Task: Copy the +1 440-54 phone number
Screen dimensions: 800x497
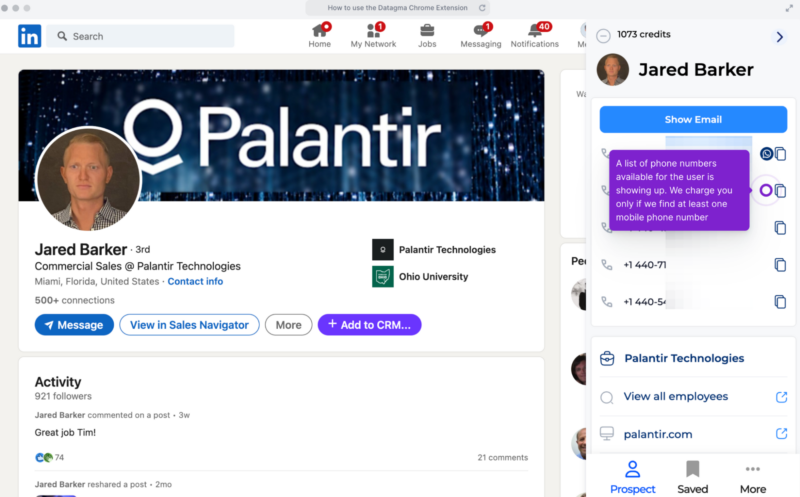Action: pyautogui.click(x=780, y=302)
